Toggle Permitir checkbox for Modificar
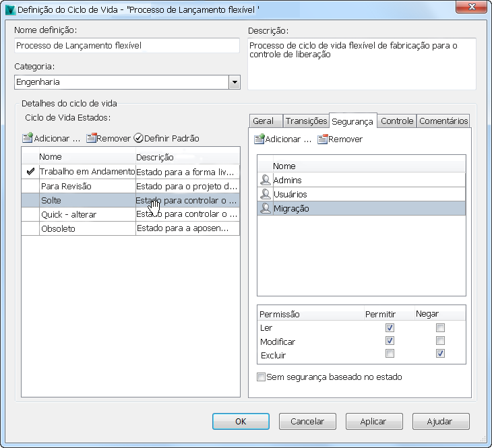 coord(390,340)
